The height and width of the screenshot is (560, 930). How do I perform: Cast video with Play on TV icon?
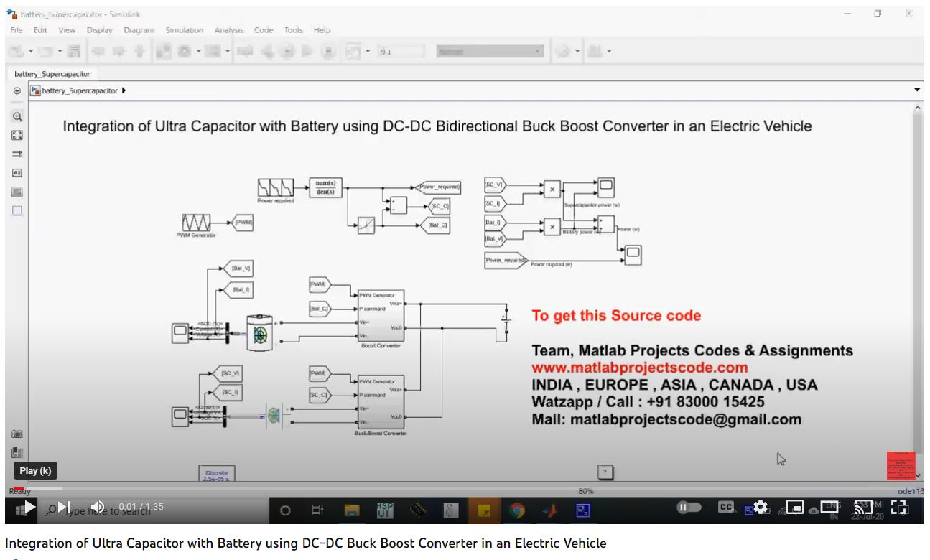pos(864,507)
